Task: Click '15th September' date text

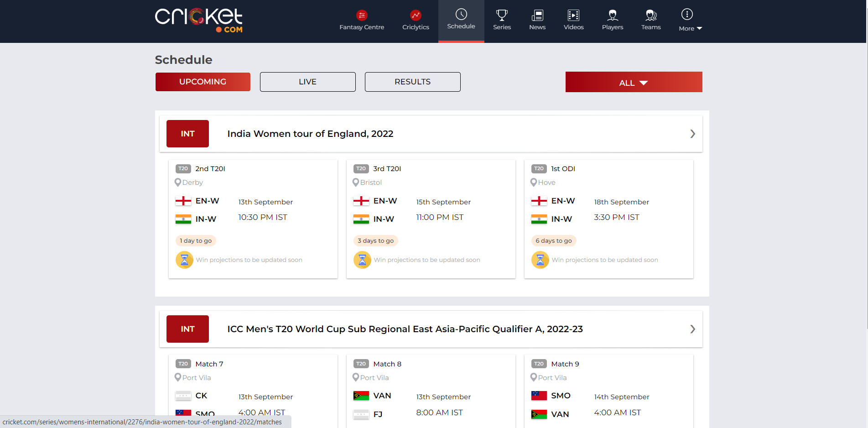Action: [x=443, y=202]
